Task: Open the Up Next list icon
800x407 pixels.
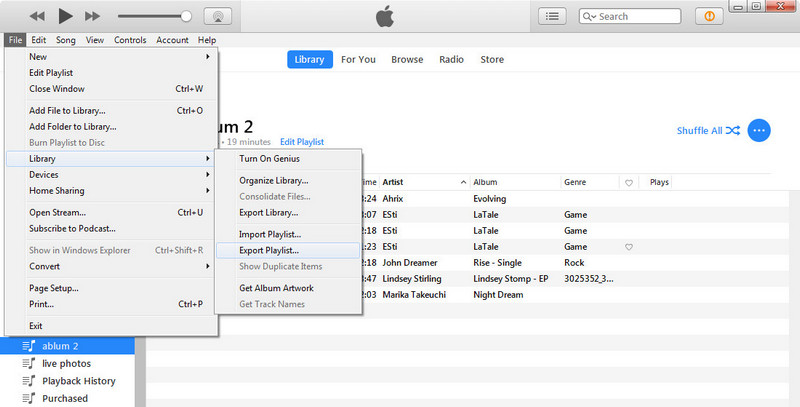Action: pos(552,16)
